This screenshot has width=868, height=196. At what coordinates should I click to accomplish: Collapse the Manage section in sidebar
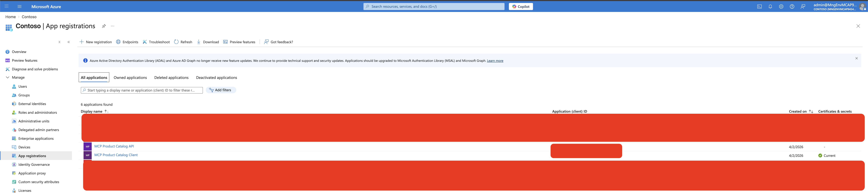click(x=7, y=77)
